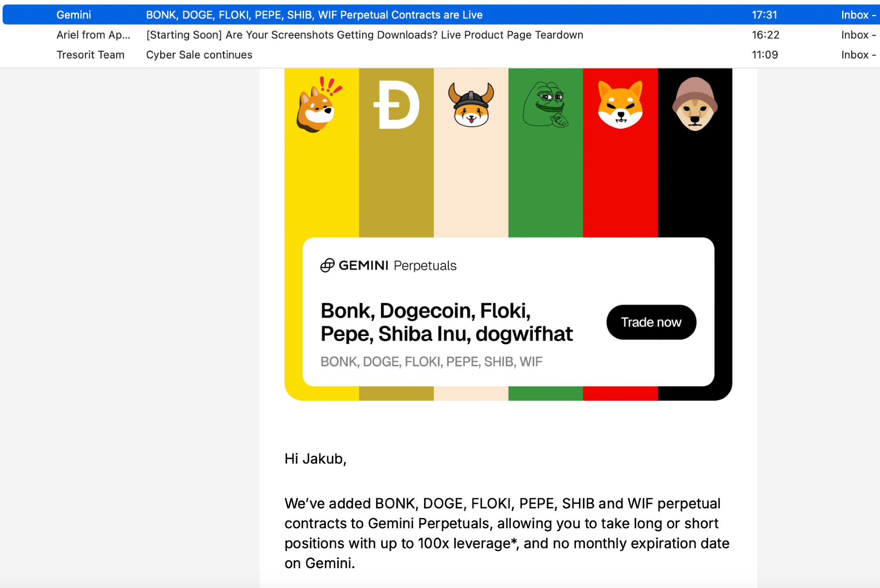Select the Gemini email in list

[314, 15]
